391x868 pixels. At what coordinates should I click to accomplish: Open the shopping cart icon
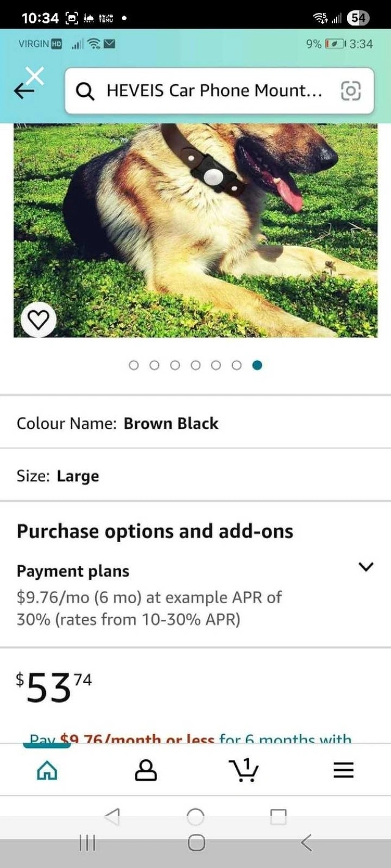tap(244, 770)
